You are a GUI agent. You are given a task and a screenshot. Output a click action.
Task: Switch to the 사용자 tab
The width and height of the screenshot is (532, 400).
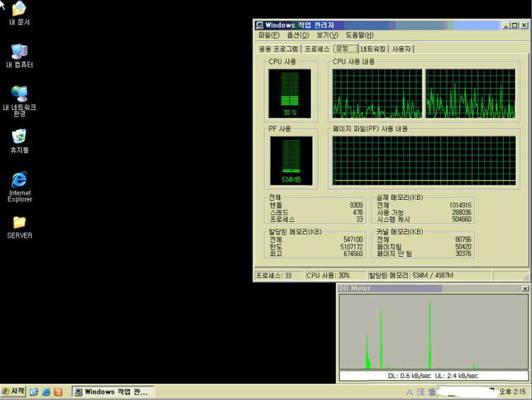point(401,49)
